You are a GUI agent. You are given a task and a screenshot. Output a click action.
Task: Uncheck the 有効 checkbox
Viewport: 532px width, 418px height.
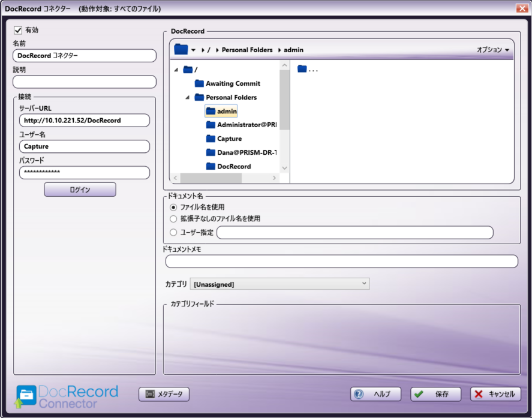pos(18,30)
